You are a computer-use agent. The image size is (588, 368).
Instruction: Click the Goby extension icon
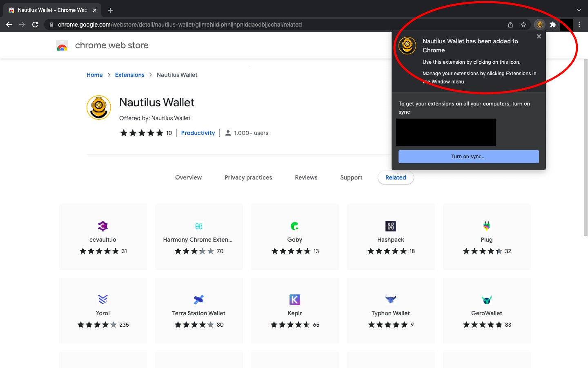pos(295,226)
